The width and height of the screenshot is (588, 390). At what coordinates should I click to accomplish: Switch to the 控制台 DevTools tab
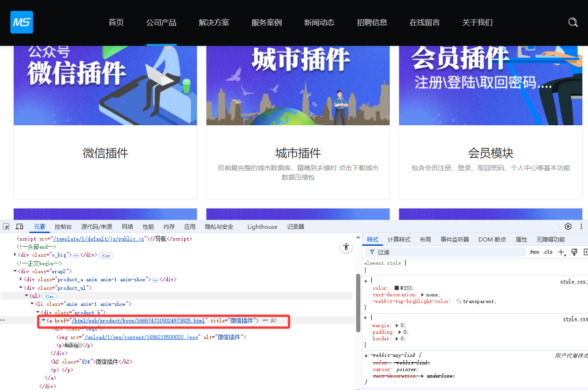pyautogui.click(x=63, y=227)
